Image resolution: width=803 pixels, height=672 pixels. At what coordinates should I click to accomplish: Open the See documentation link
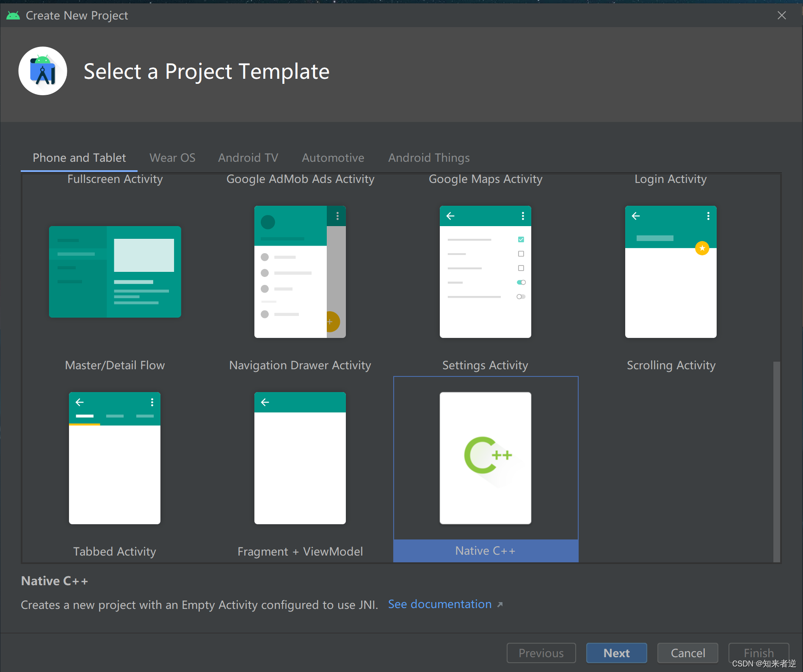tap(440, 604)
